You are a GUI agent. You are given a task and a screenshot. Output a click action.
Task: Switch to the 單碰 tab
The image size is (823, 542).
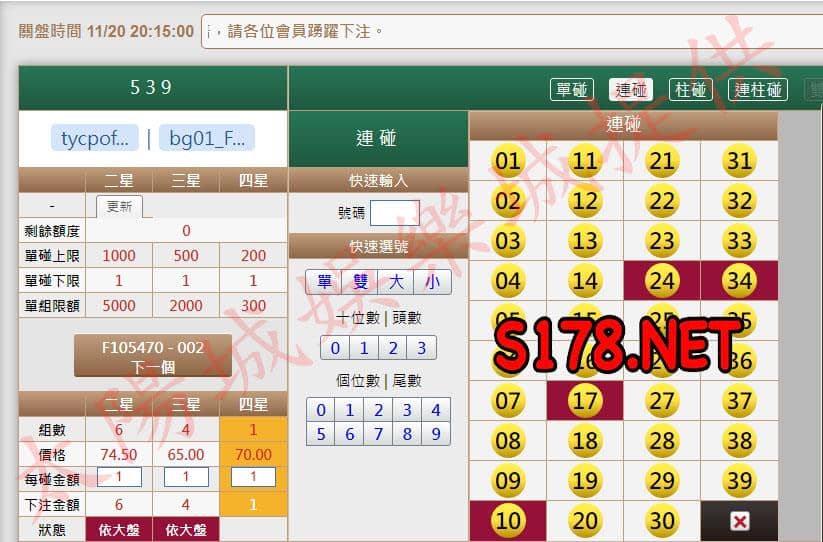[572, 90]
